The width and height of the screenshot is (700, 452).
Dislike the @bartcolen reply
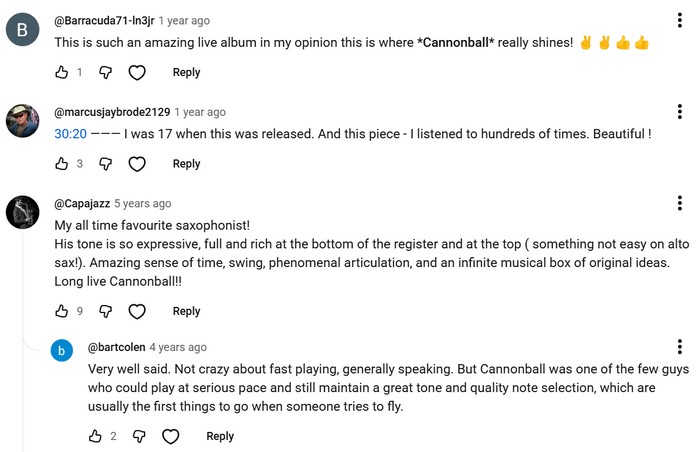(x=139, y=436)
